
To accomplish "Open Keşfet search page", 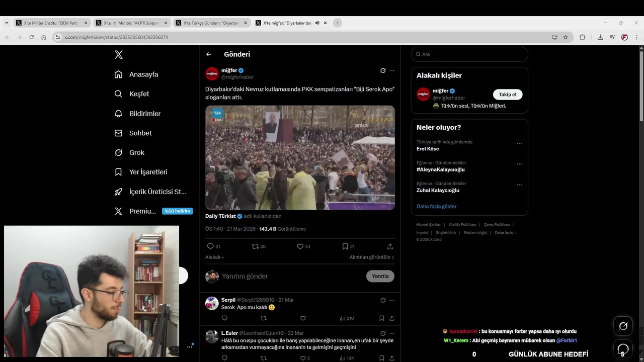I will (132, 94).
